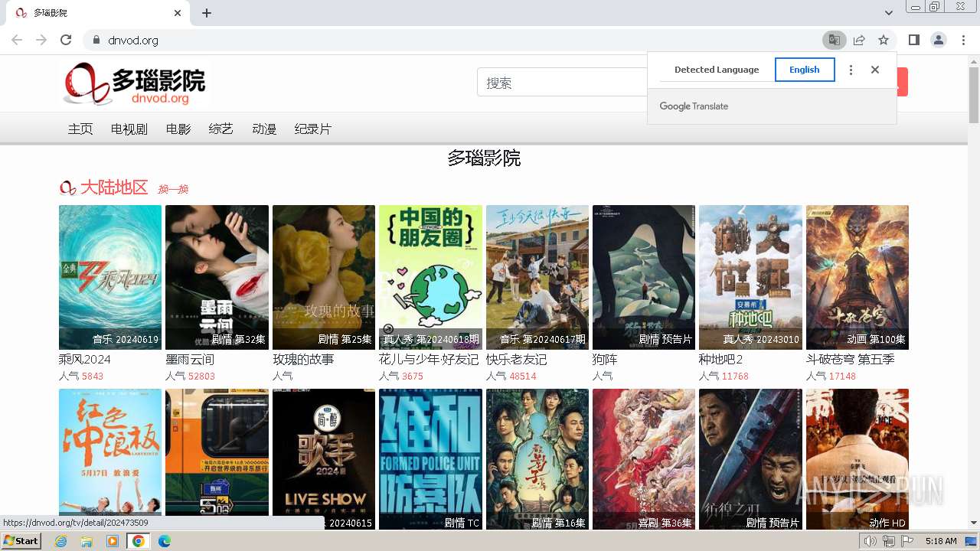Click the 种地吧 poster thumbnail
Screen dimensions: 980x551
(x=750, y=277)
